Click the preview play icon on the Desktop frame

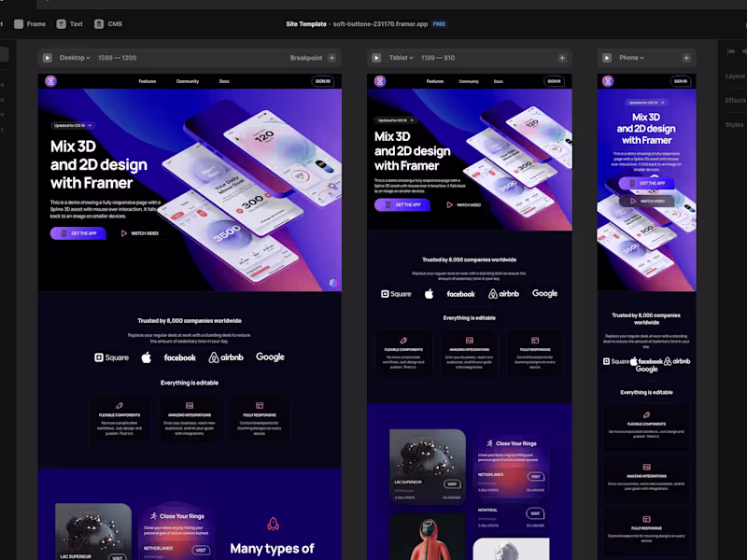pyautogui.click(x=47, y=57)
